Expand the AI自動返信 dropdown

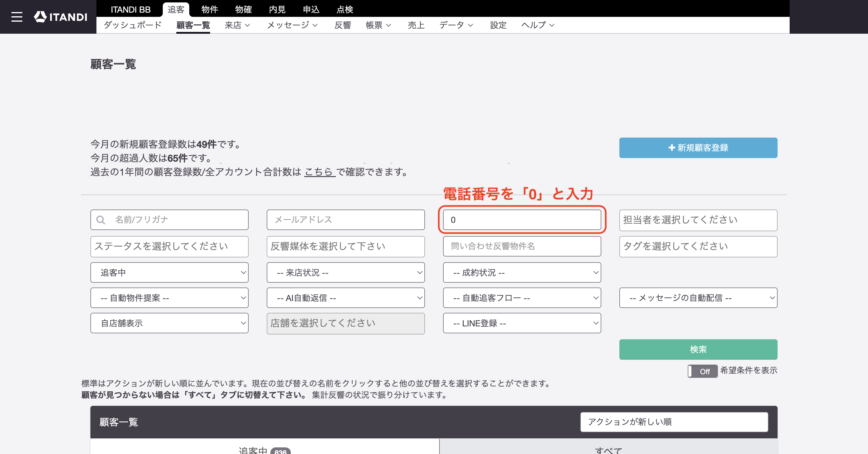[x=346, y=297]
